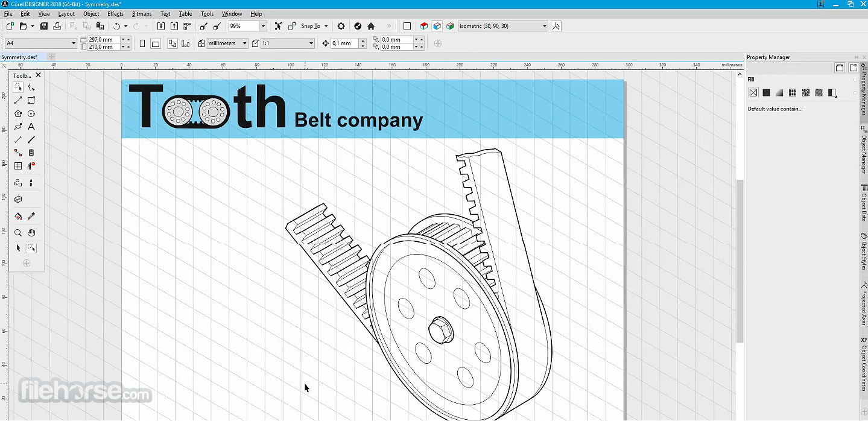Screen dimensions: 868x421
Task: Click the Publish to PDF icon
Action: click(187, 26)
